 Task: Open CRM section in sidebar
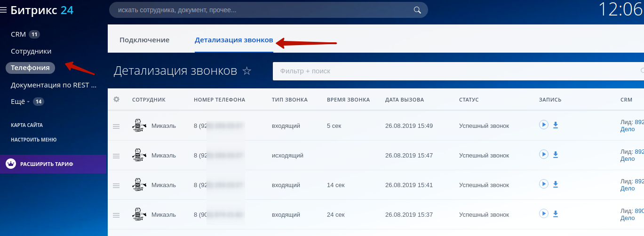tap(18, 34)
